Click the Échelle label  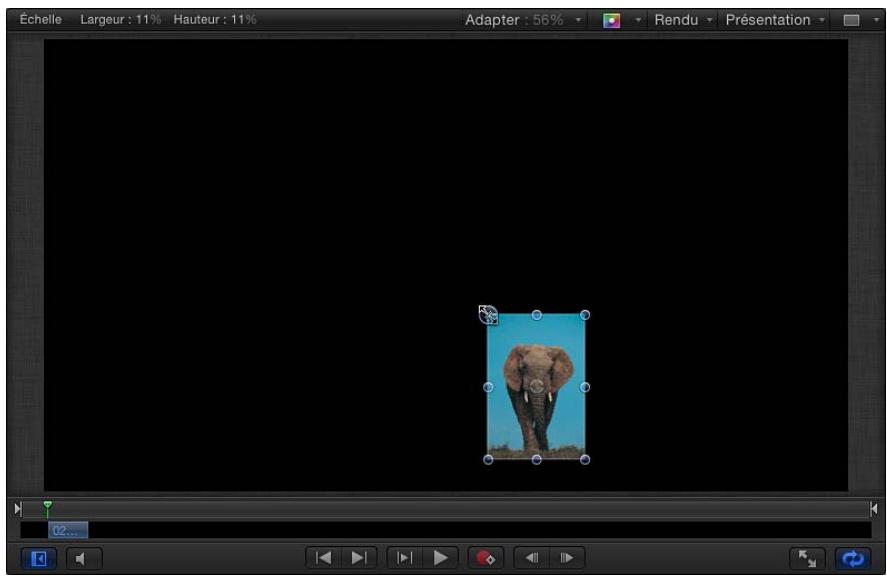click(x=41, y=19)
